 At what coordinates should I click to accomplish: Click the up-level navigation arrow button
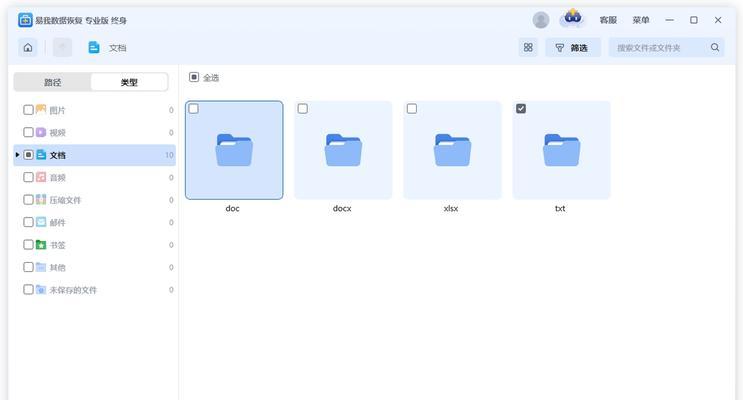pos(63,47)
